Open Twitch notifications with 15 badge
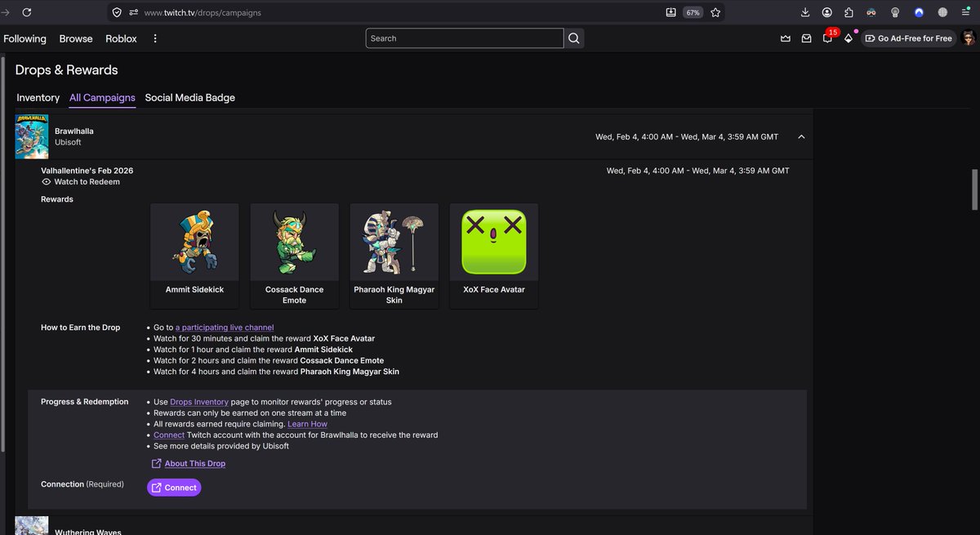This screenshot has width=980, height=535. click(828, 37)
